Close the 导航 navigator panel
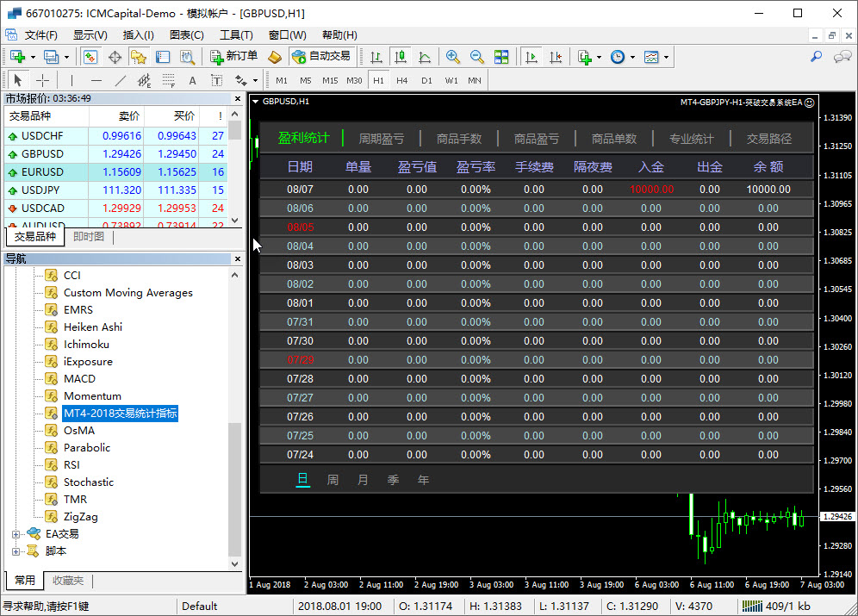The image size is (858, 616). 238,258
